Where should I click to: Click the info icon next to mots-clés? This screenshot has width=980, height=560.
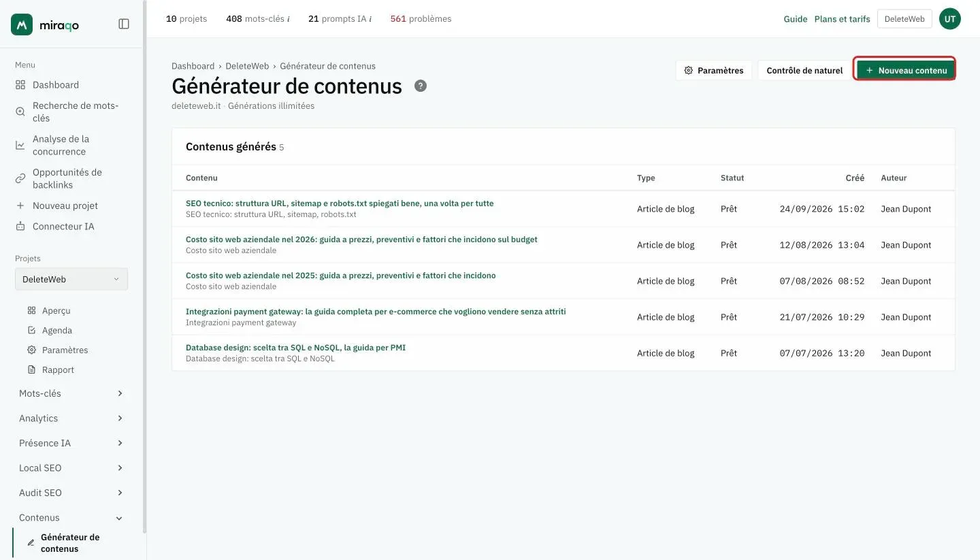288,19
